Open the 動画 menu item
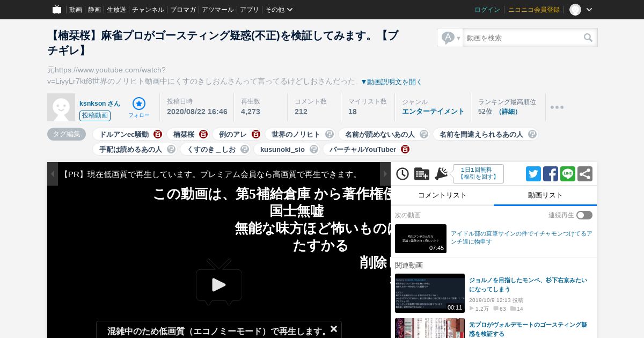The height and width of the screenshot is (338, 644). click(x=76, y=10)
